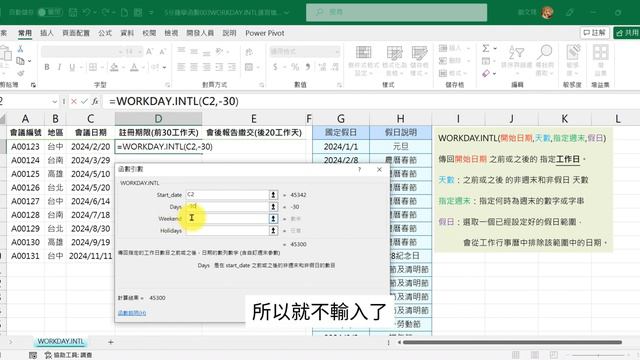Click the horizontal scrollbar at the bottom
Screen dimensions: 640x360
512,342
